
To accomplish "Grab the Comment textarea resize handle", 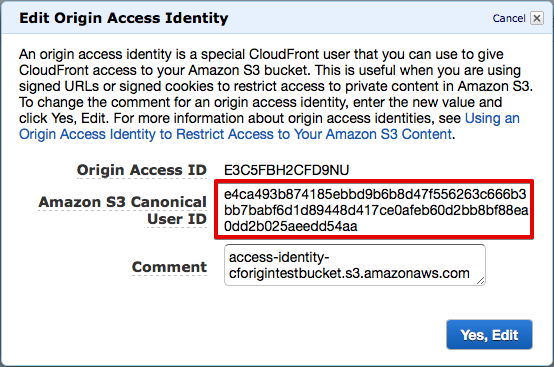I will 481,281.
